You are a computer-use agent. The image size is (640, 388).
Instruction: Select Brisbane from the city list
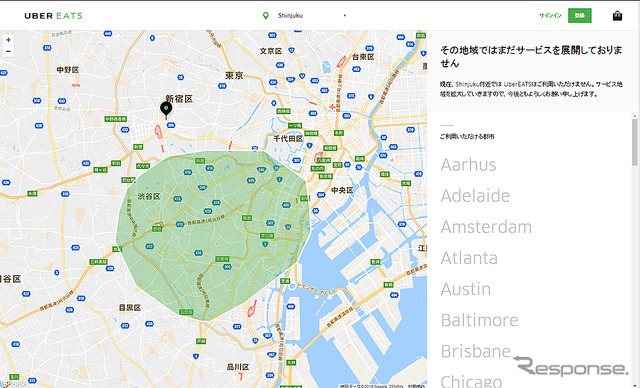coord(476,351)
